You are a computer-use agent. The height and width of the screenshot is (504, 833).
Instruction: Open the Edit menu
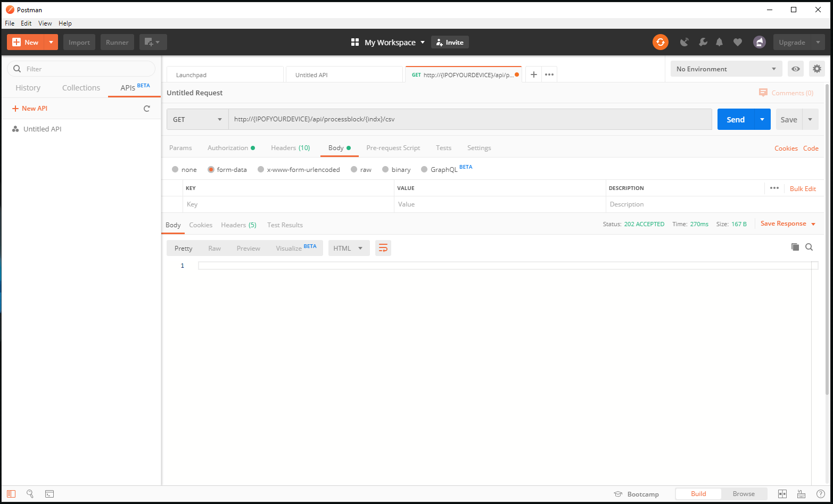click(26, 23)
